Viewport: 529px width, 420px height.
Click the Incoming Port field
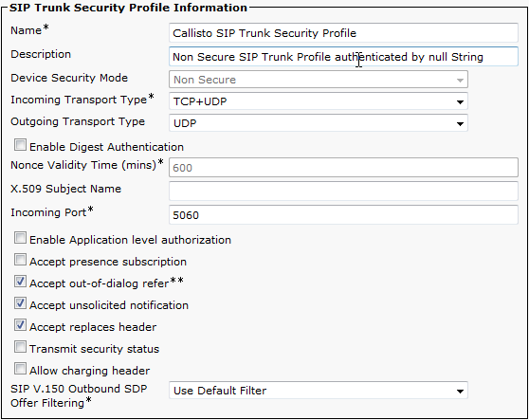pos(343,214)
